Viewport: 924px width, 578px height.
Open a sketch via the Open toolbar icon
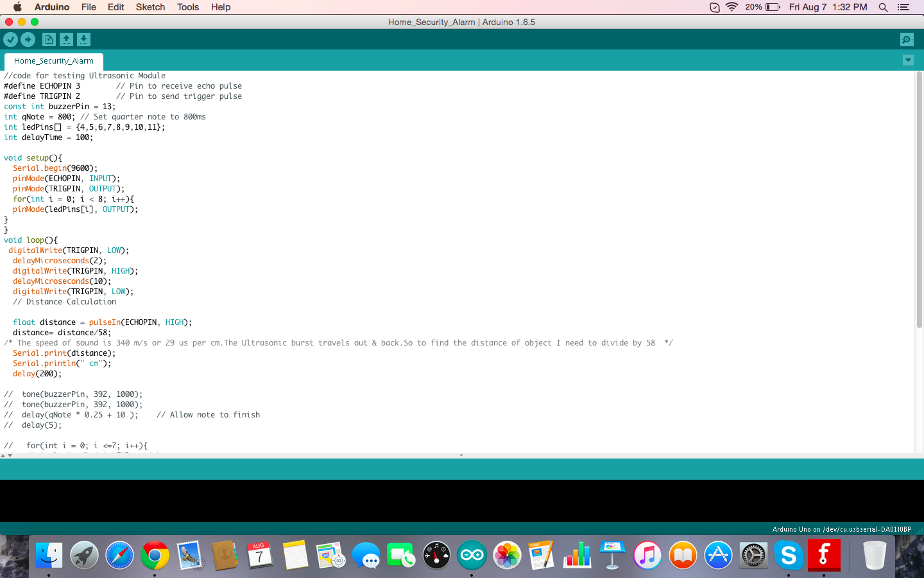coord(67,39)
